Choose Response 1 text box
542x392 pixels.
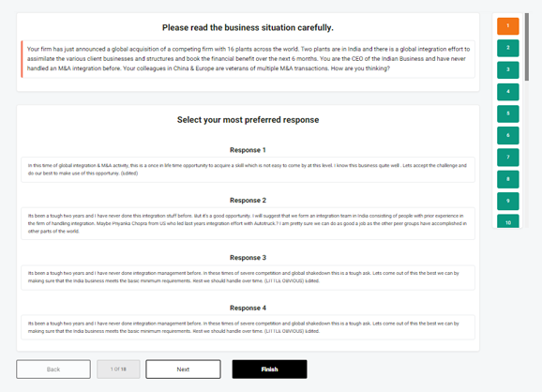coord(248,170)
